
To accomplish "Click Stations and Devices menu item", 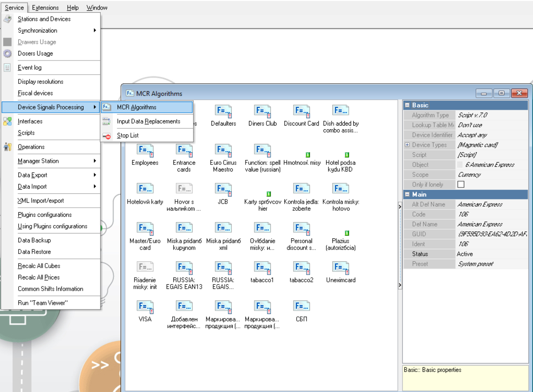I will tap(44, 19).
